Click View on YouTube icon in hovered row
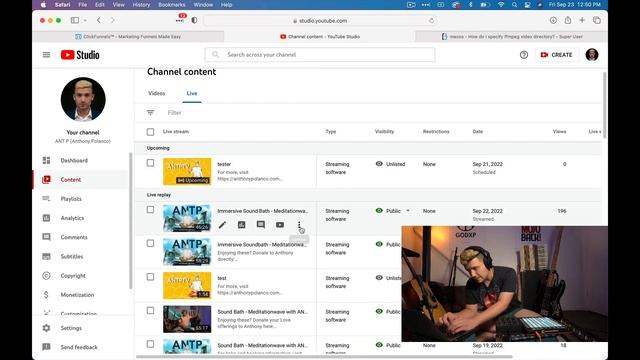Screen dimensions: 640x360 tap(280, 225)
